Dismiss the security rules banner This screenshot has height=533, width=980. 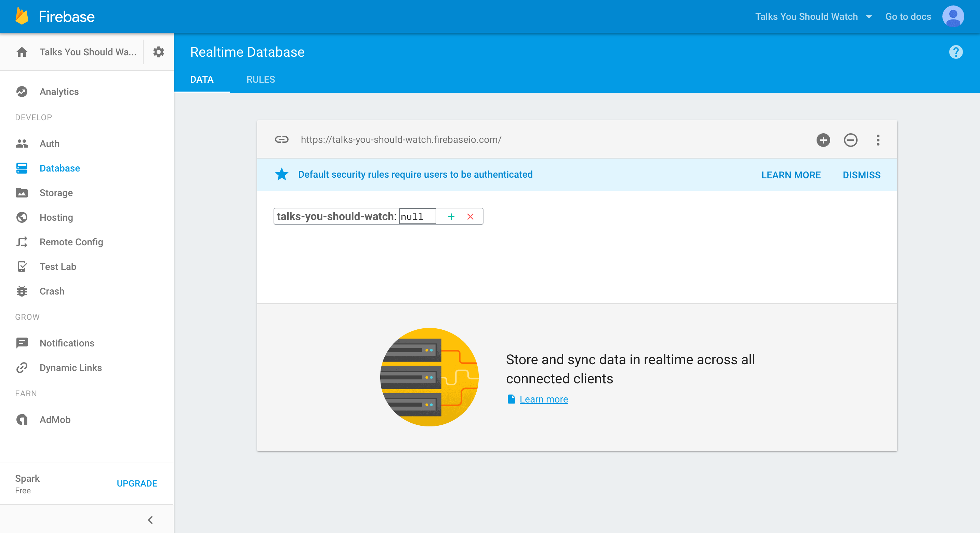coord(861,175)
